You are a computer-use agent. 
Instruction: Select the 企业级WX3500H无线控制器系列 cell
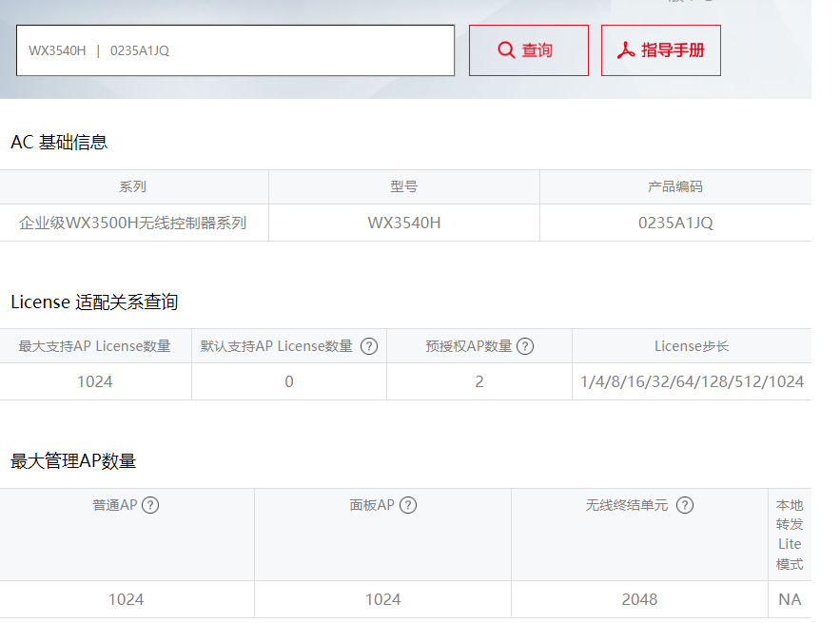133,223
